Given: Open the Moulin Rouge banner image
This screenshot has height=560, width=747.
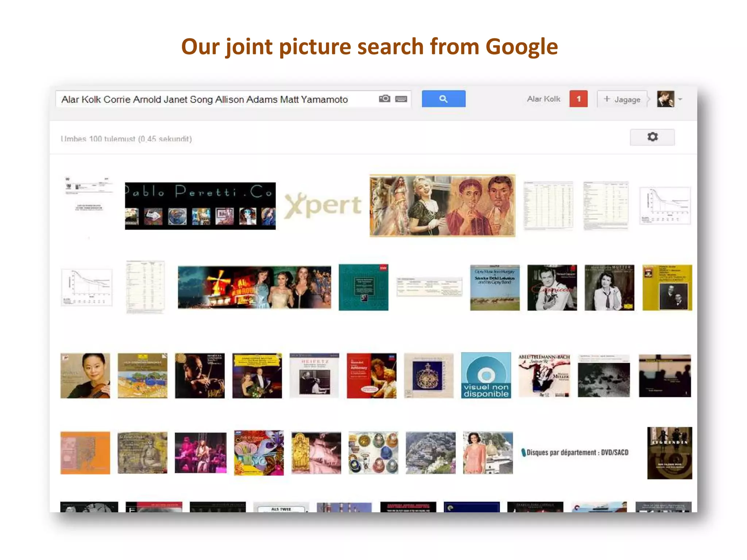Looking at the screenshot, I should (x=255, y=288).
